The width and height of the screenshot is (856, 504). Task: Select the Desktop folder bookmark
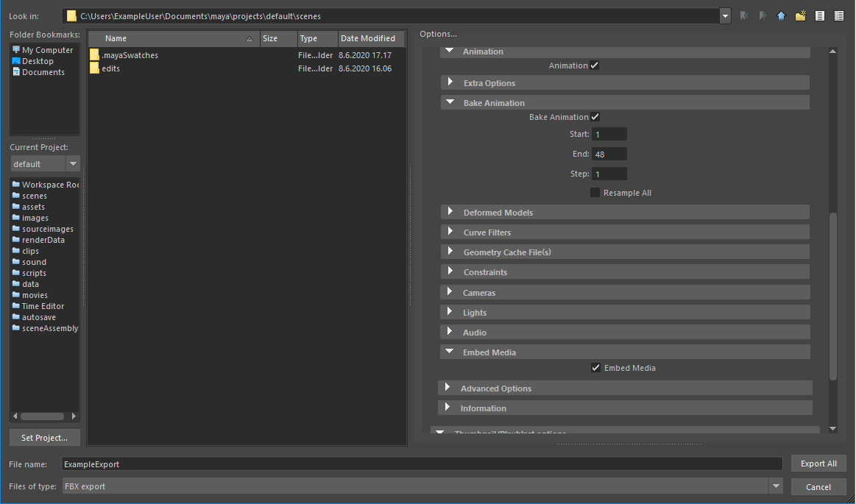coord(38,60)
